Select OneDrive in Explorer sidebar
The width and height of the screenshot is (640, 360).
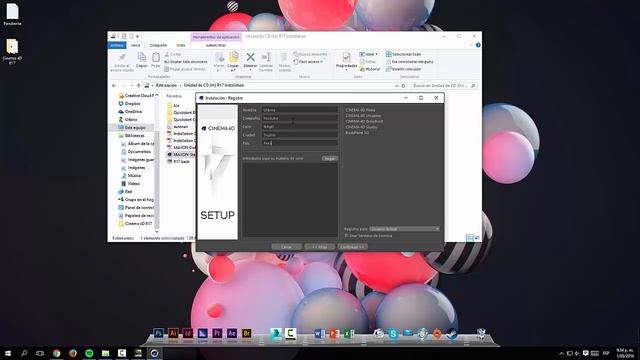[x=133, y=111]
